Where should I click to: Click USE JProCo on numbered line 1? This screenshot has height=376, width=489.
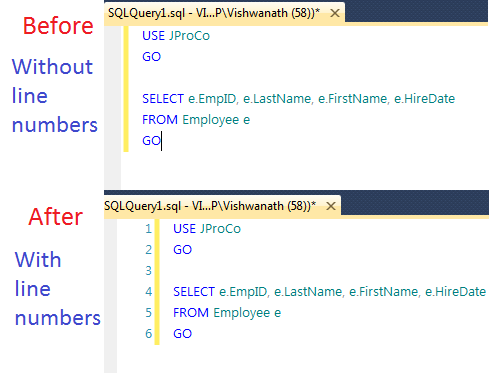pos(207,229)
